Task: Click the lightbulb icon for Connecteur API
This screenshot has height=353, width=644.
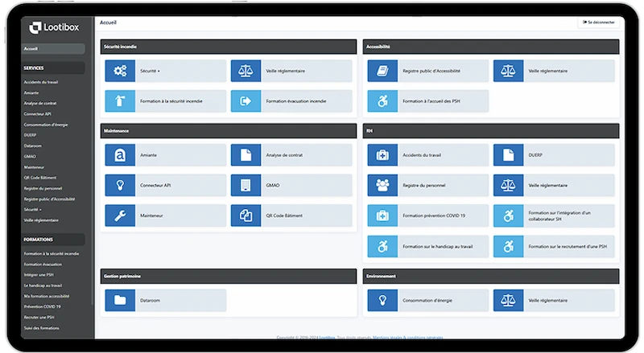Action: pos(120,185)
